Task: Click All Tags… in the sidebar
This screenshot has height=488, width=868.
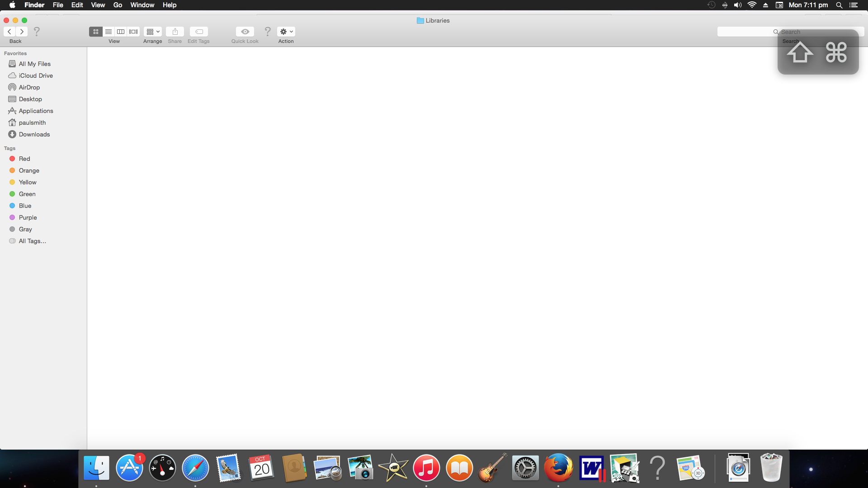Action: (32, 241)
